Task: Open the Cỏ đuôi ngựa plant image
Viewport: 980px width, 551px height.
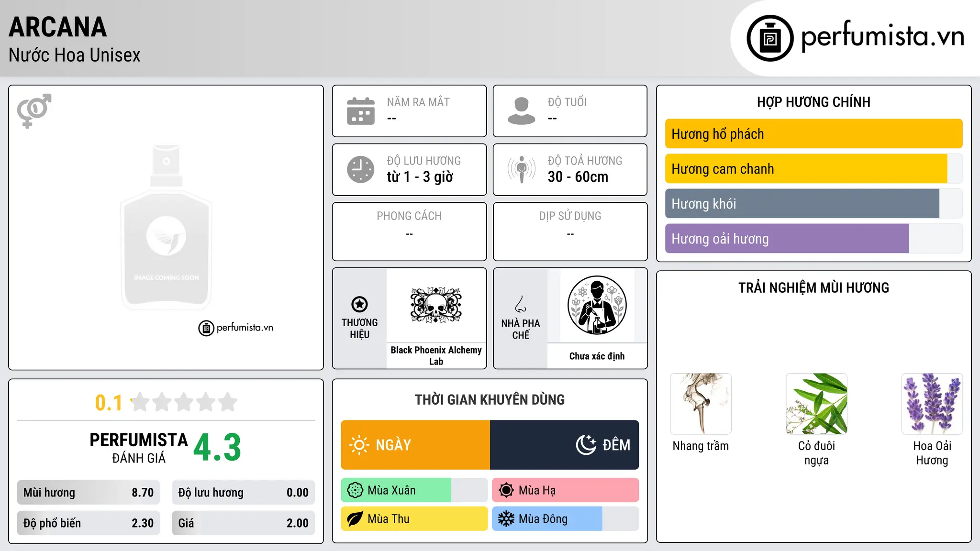Action: point(816,404)
